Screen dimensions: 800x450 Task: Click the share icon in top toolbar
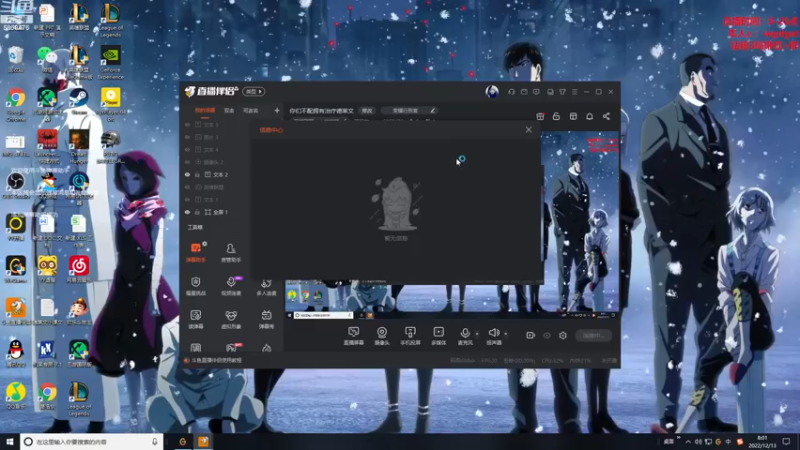pos(606,116)
